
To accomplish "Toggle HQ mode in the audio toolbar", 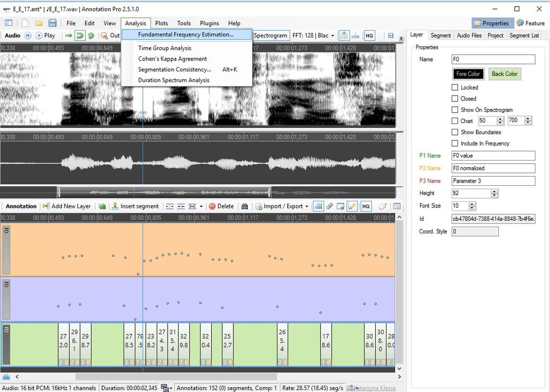I will (x=369, y=35).
